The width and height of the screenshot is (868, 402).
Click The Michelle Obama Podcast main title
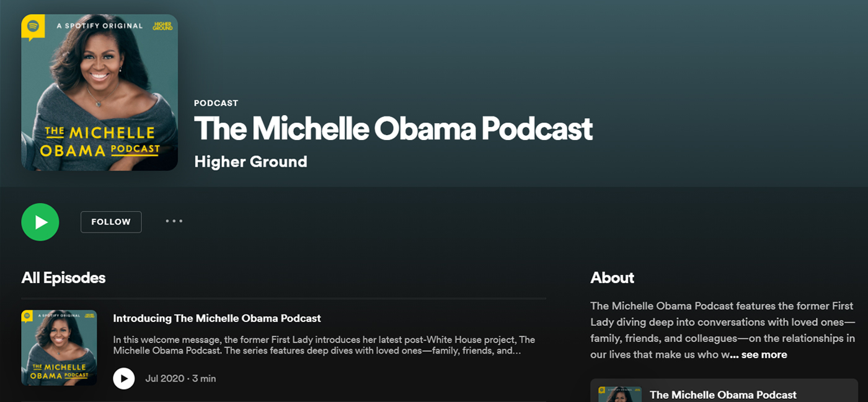[x=393, y=129]
